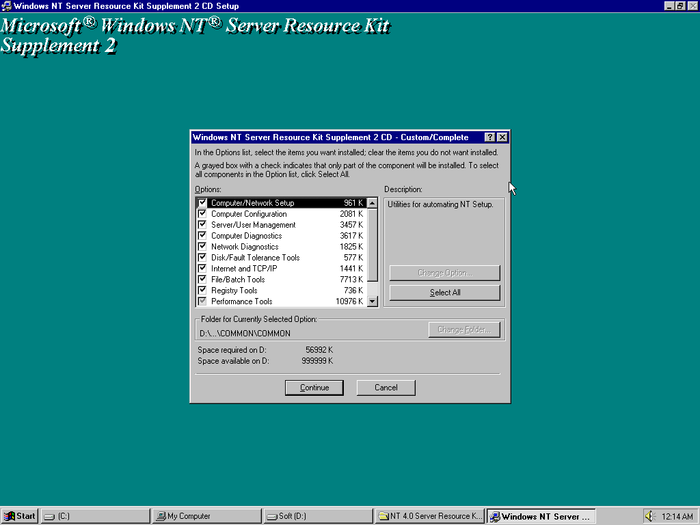Click the speaker volume icon in system tray
The width and height of the screenshot is (700, 525).
(x=650, y=516)
